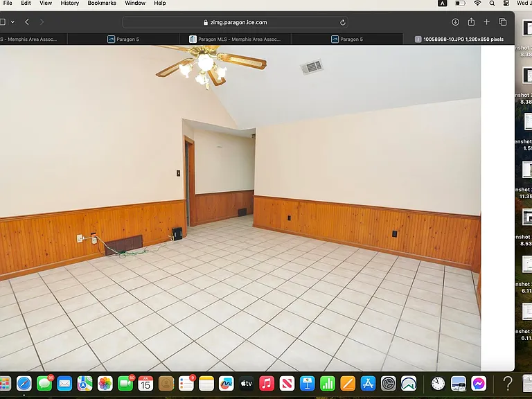
Task: Open the Edit menu
Action: (x=26, y=3)
